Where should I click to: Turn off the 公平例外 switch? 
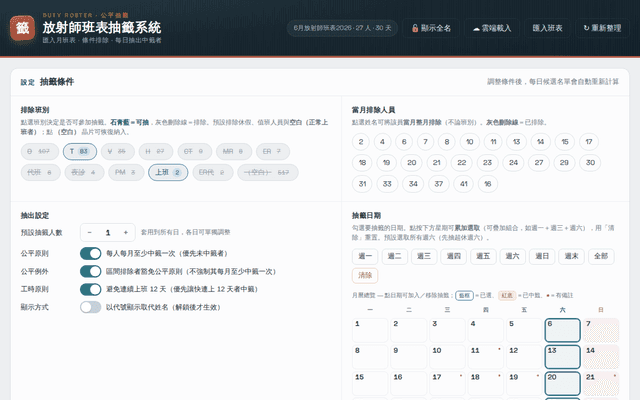coord(91,271)
